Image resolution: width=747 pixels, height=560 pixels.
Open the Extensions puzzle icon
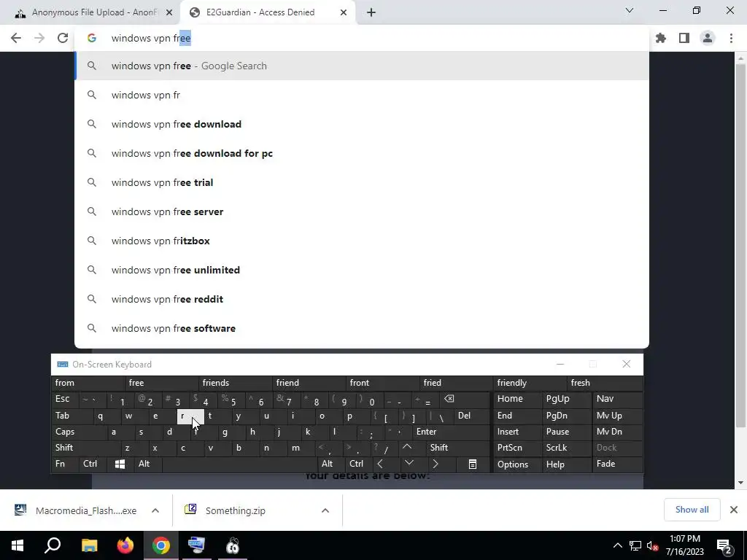661,38
